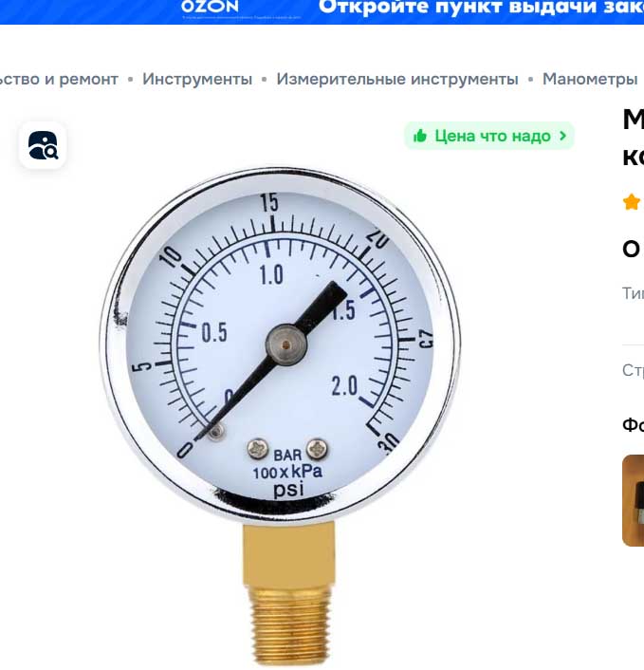Click the bold 'О' section heading under rating
644x670 pixels.
631,249
